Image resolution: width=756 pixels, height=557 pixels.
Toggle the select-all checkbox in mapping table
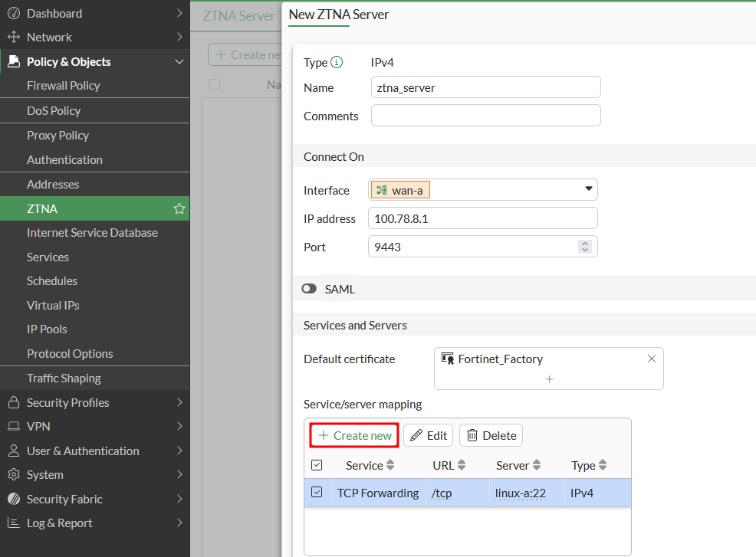[x=317, y=466]
